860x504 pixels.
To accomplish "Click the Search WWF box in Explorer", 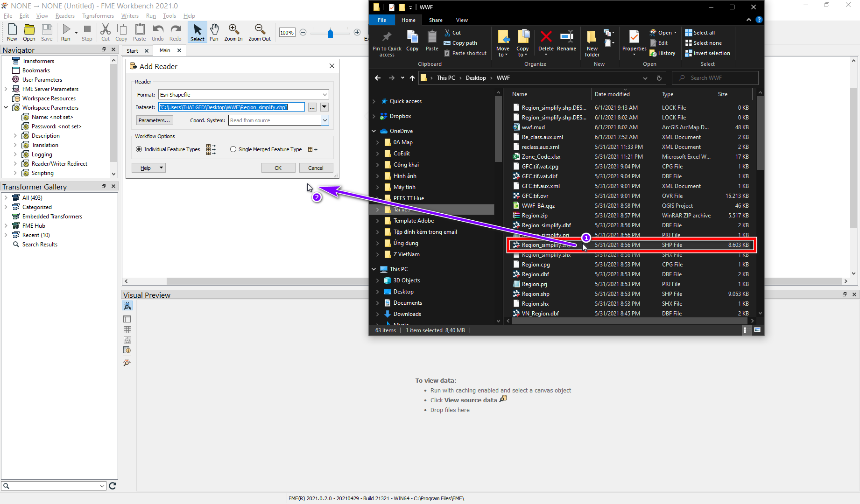I will (x=715, y=78).
